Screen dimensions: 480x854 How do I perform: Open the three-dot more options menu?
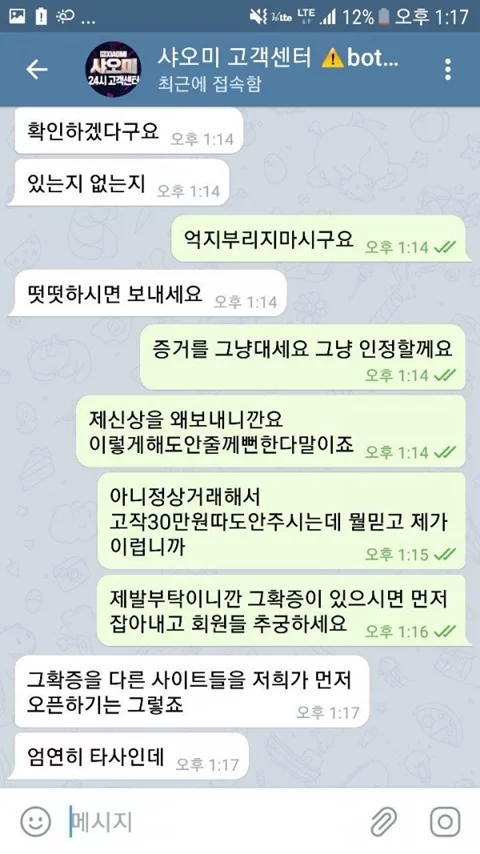[x=448, y=70]
